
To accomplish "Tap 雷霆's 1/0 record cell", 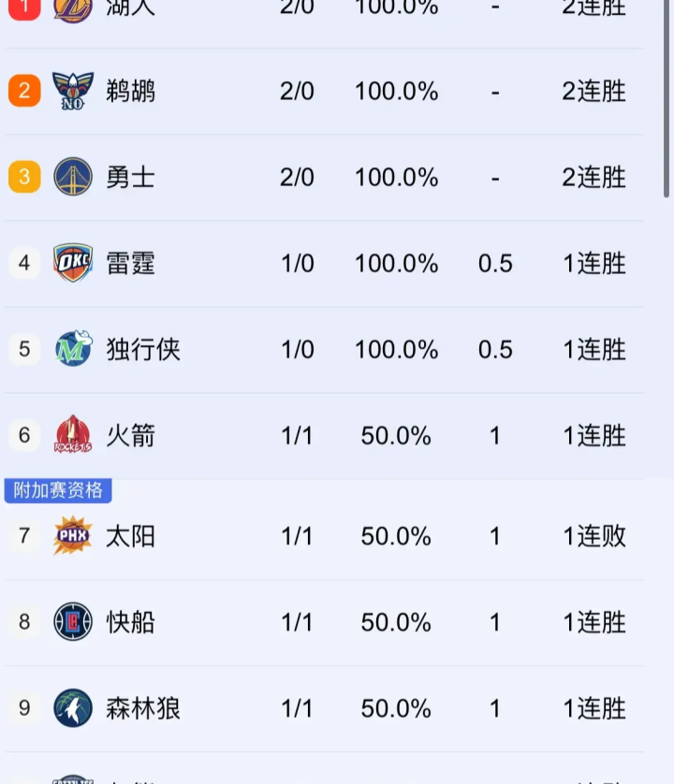I will (x=298, y=263).
